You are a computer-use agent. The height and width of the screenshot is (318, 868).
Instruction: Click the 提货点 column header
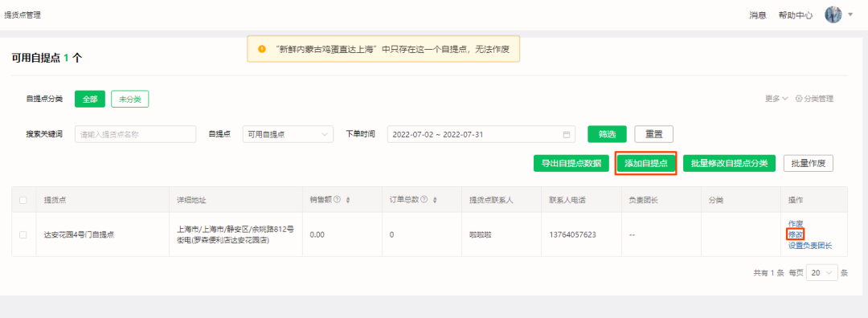tap(55, 200)
